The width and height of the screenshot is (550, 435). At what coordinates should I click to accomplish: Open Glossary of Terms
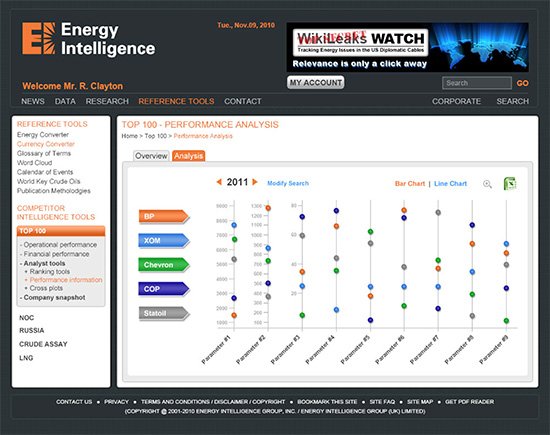pos(44,153)
